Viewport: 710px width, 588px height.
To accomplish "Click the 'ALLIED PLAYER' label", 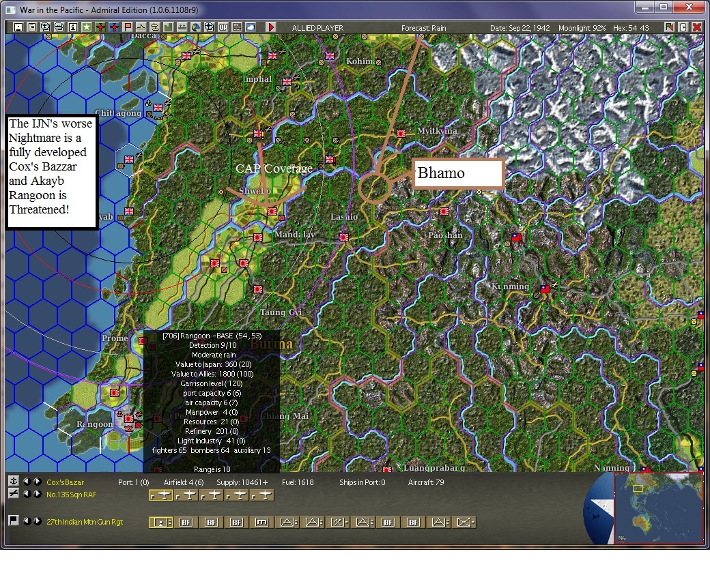I will 317,28.
